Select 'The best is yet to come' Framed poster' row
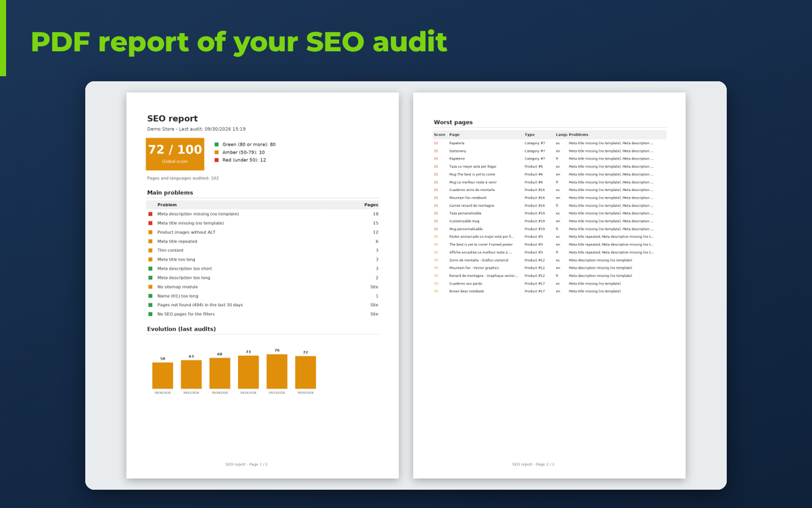The width and height of the screenshot is (812, 508). click(x=549, y=245)
